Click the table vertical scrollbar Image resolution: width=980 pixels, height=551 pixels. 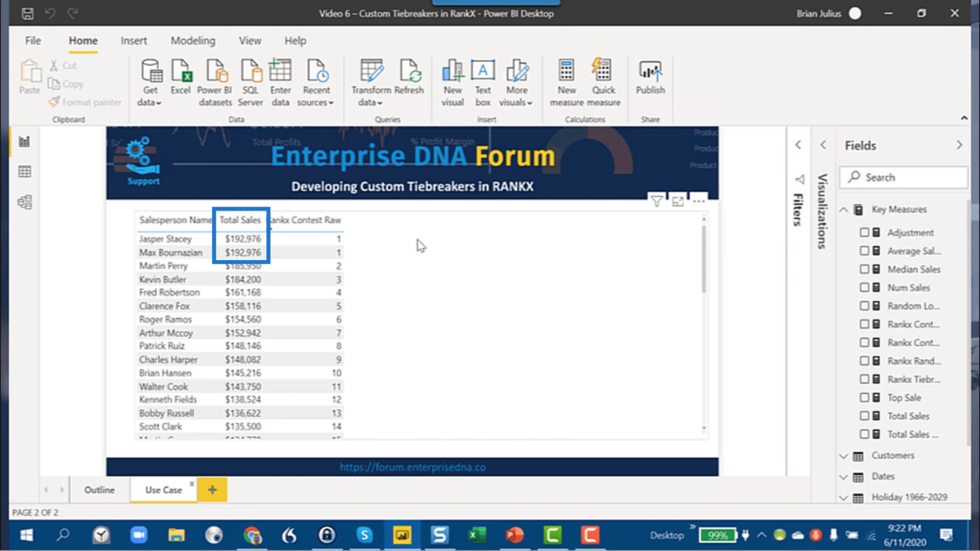coord(703,259)
